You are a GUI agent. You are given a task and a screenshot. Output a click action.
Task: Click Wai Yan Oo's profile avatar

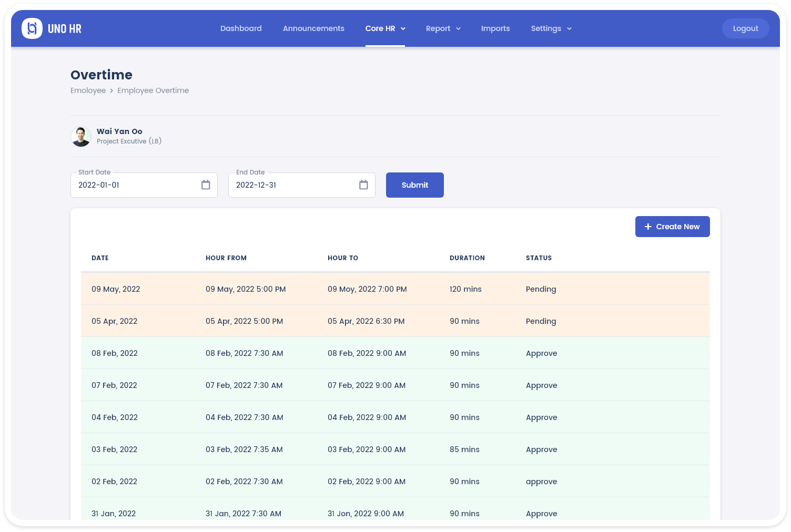tap(81, 137)
